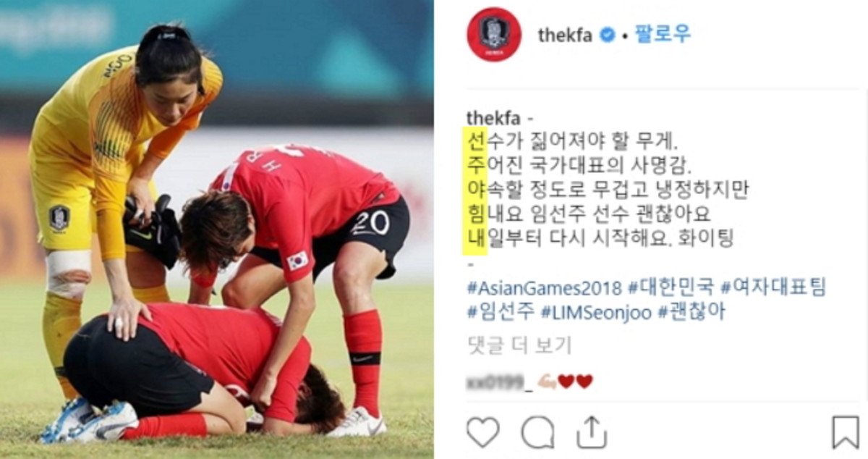868x459 pixels.
Task: Open thekfa username in the header
Action: (x=564, y=35)
